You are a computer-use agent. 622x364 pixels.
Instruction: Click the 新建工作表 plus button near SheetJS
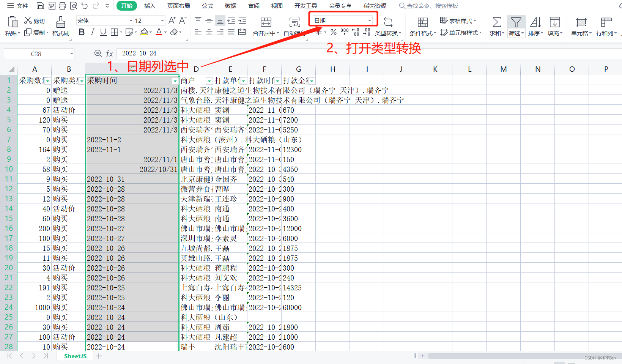99,356
